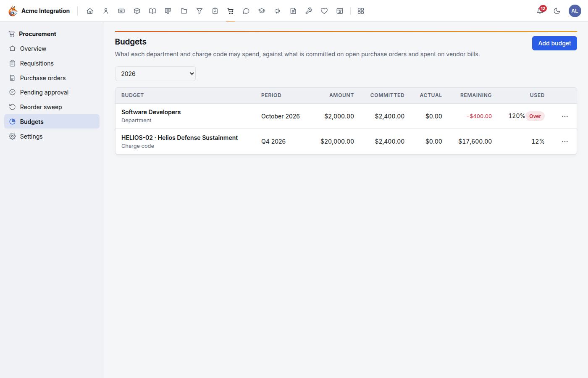This screenshot has width=588, height=378.
Task: Open the person icon module
Action: pyautogui.click(x=106, y=11)
